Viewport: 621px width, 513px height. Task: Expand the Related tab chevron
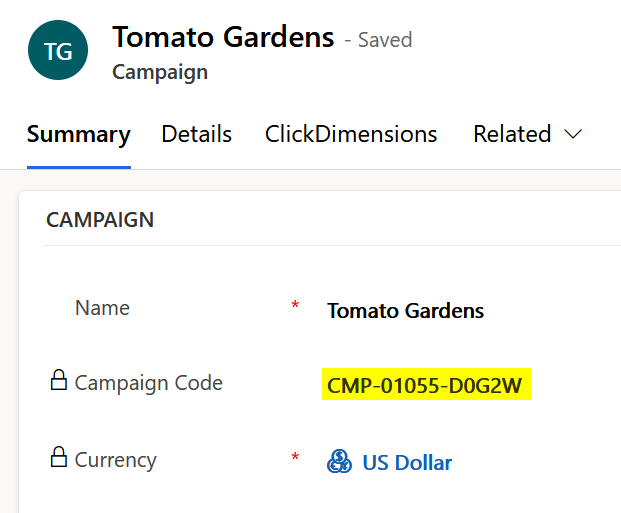573,135
